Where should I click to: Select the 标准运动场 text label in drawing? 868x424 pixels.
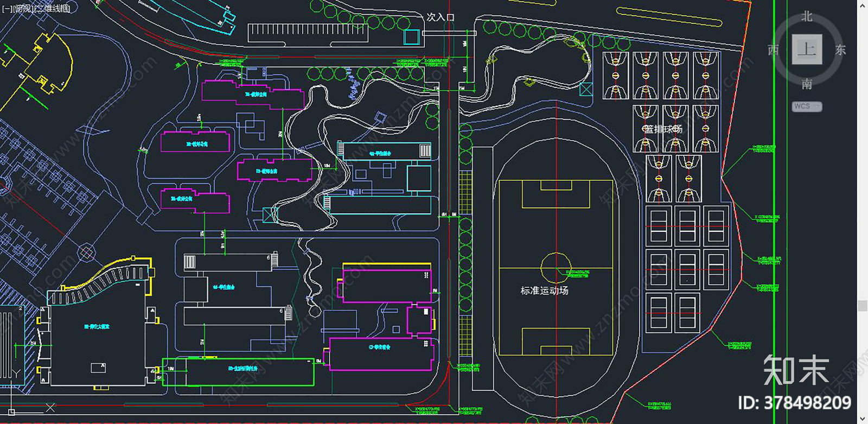coord(544,290)
